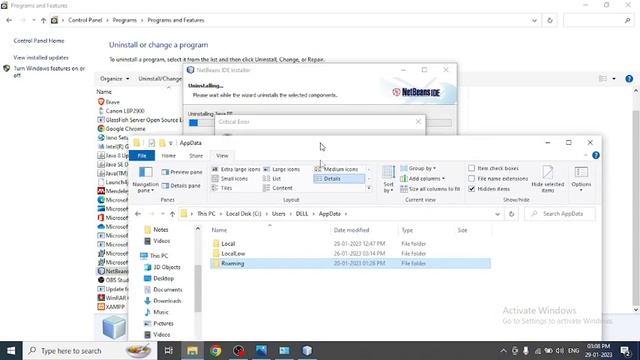Open AppData address bar history dropdown
640x360 pixels.
pos(497,214)
